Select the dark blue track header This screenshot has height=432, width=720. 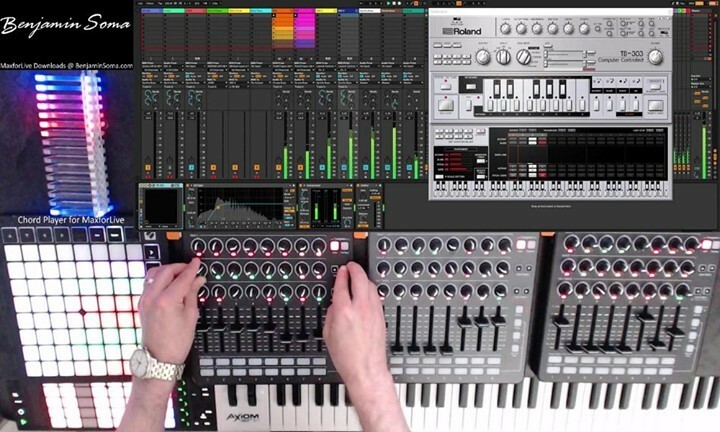pyautogui.click(x=348, y=10)
